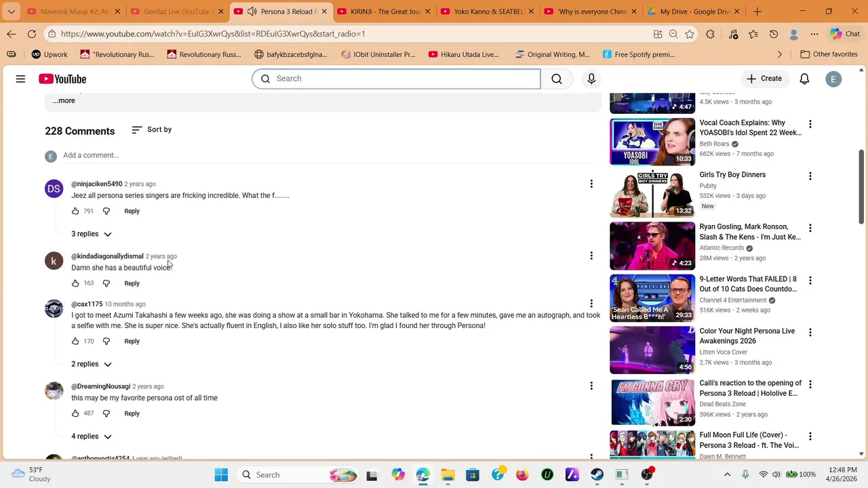Switch to KIRINJI - The Great Journey tab
Viewport: 868px width, 488px height.
click(x=383, y=12)
